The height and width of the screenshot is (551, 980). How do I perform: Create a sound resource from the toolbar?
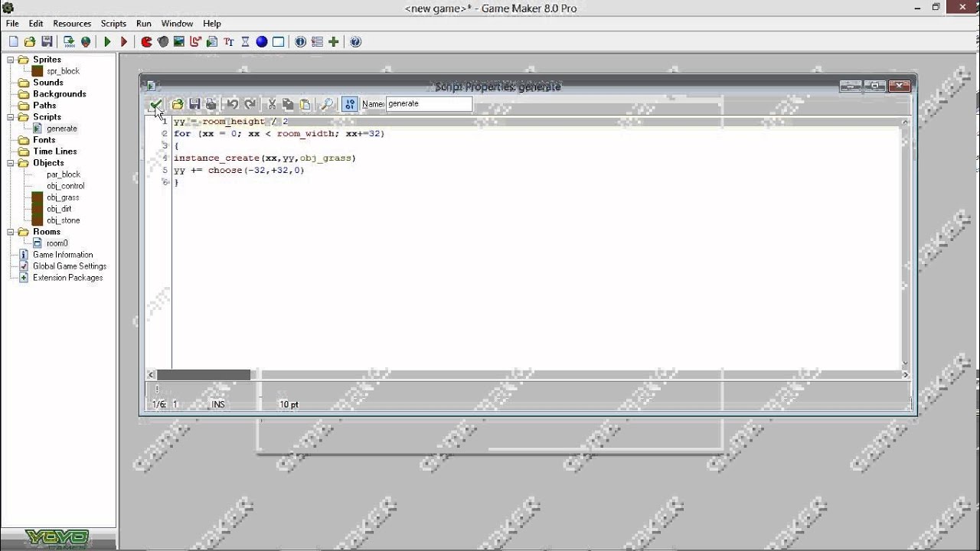pyautogui.click(x=163, y=42)
